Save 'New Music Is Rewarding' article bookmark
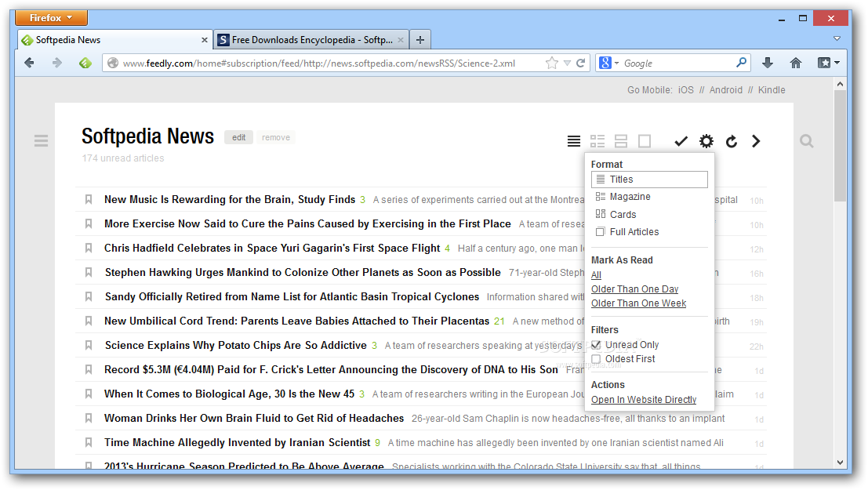The height and width of the screenshot is (490, 868). coord(89,199)
